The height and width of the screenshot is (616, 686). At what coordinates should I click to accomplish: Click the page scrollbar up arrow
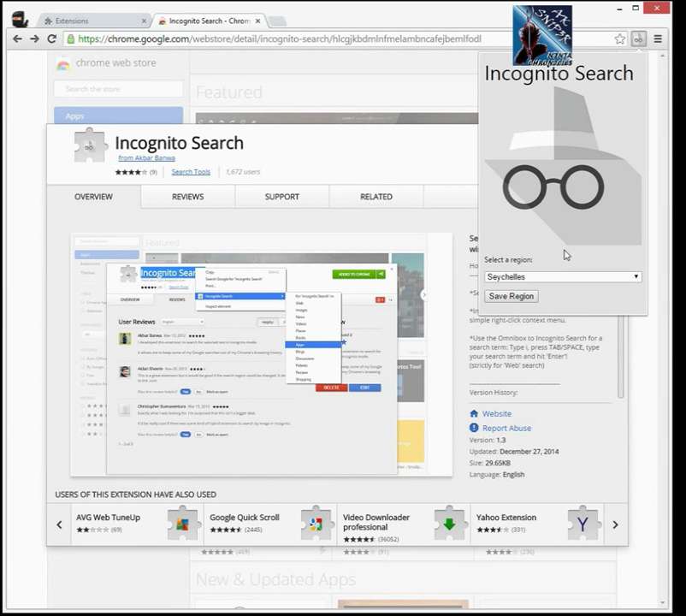coord(662,56)
